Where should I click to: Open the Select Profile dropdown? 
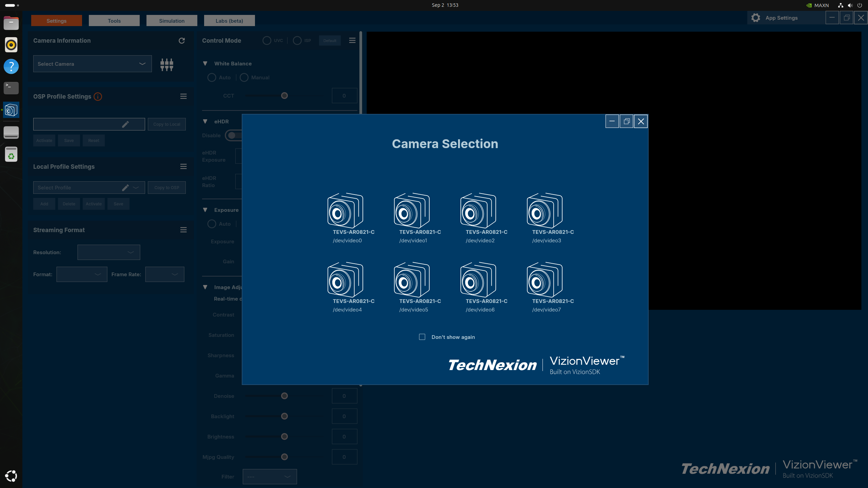[x=89, y=188]
